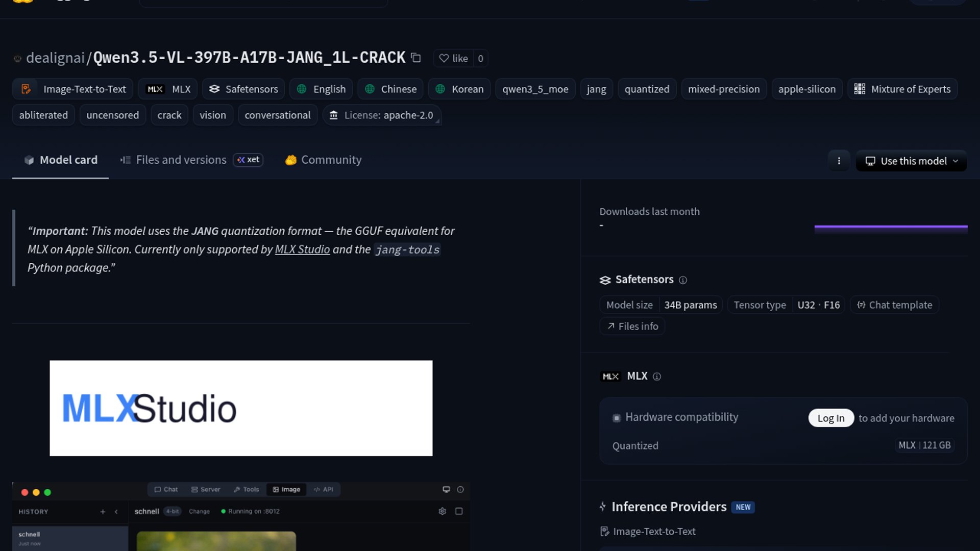Open the Chat template viewer
980x551 pixels.
(894, 305)
